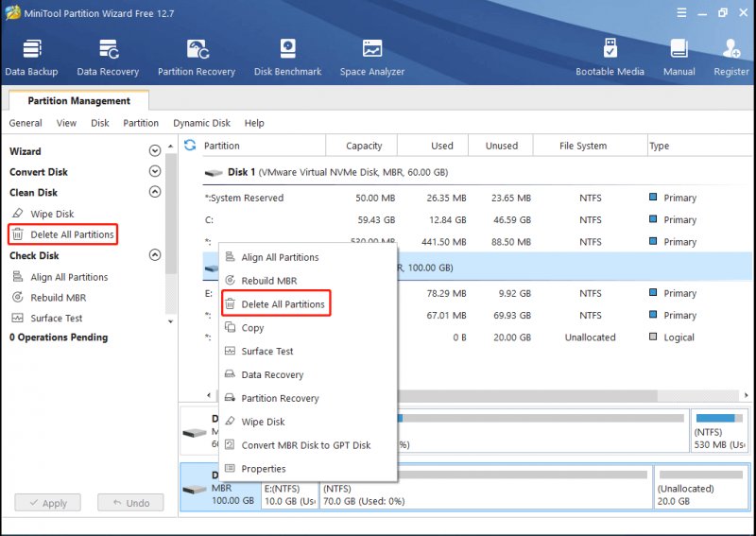Screen dimensions: 756x536
Task: Open the Partition Recovery toolbar icon
Action: [197, 58]
